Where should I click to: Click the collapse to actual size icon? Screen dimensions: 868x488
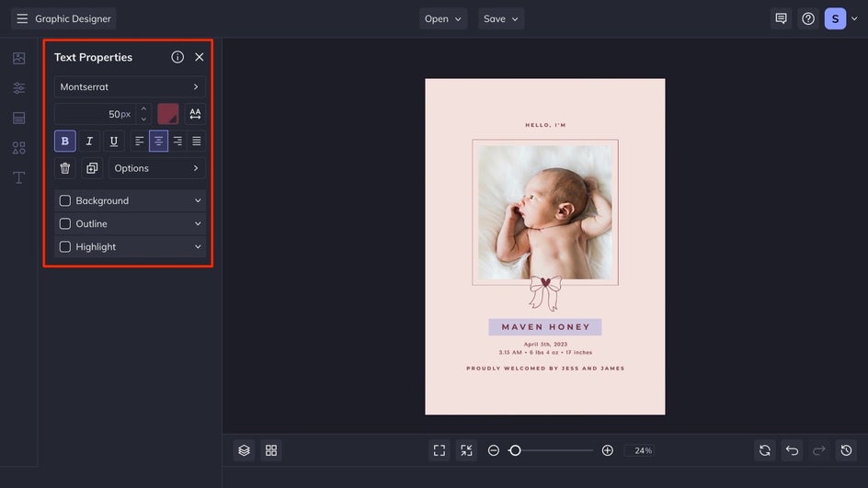[467, 450]
